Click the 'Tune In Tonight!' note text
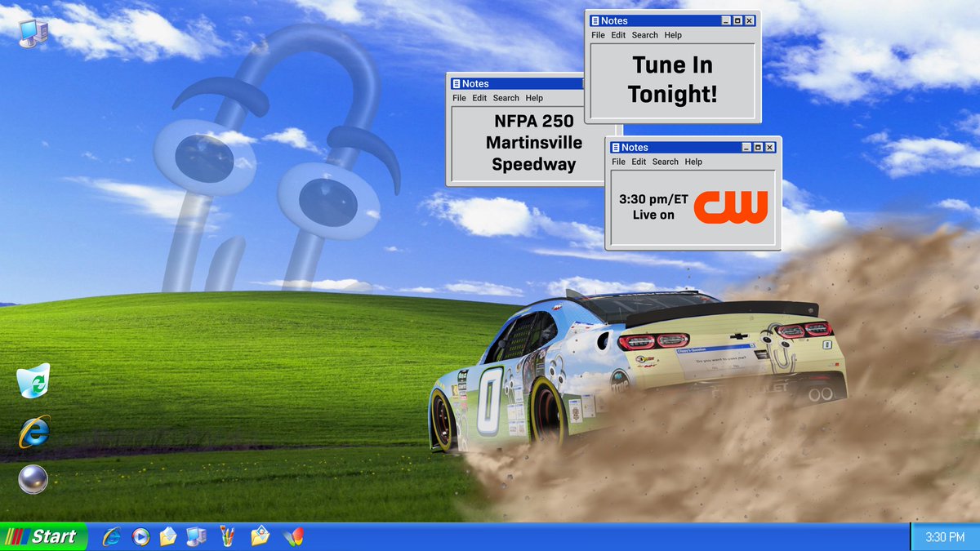The width and height of the screenshot is (980, 551). [x=673, y=79]
